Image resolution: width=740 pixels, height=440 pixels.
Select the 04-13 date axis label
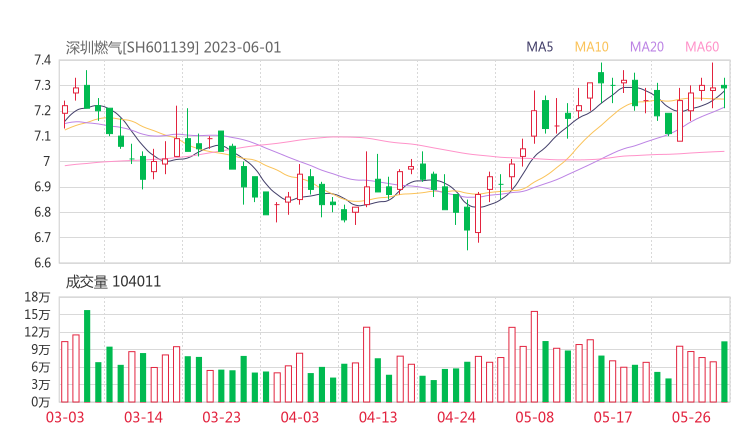point(378,417)
